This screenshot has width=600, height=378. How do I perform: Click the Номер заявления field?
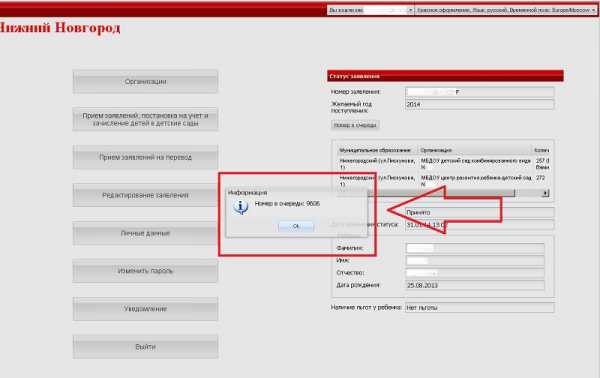tap(479, 92)
